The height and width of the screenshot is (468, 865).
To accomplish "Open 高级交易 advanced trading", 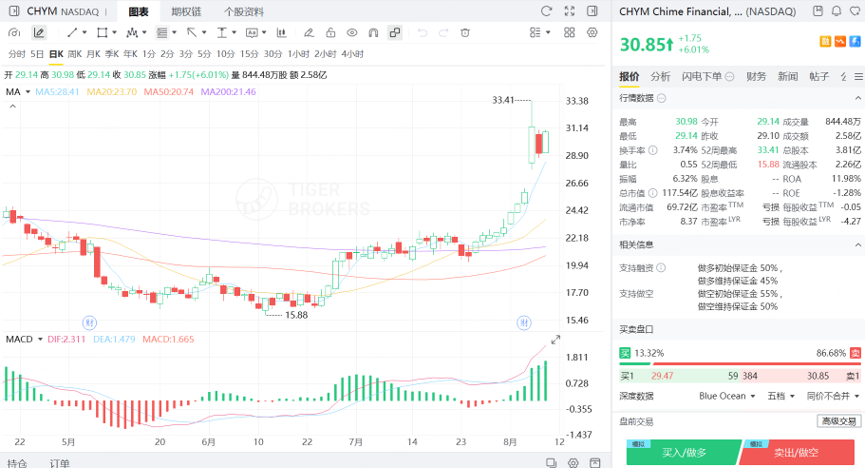I will click(839, 421).
